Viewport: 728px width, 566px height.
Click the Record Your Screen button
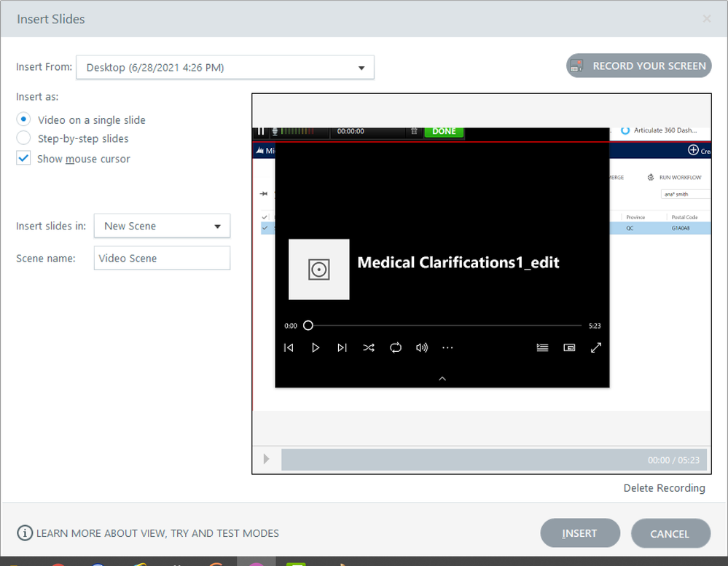pyautogui.click(x=638, y=66)
